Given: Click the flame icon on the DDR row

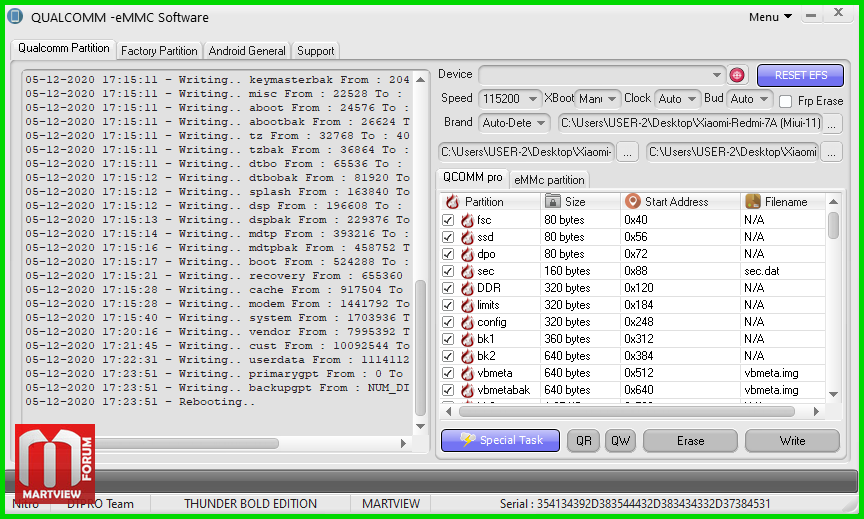Looking at the screenshot, I should [x=467, y=288].
